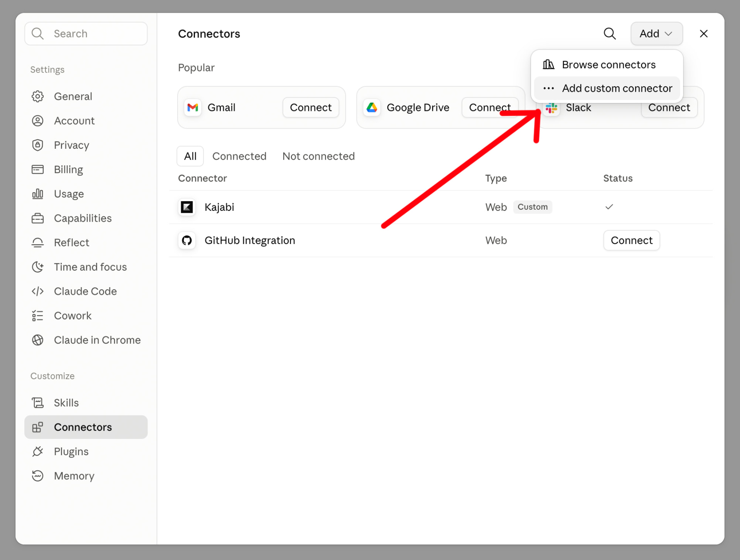Close the settings dialog with X
This screenshot has width=740, height=560.
pyautogui.click(x=704, y=34)
